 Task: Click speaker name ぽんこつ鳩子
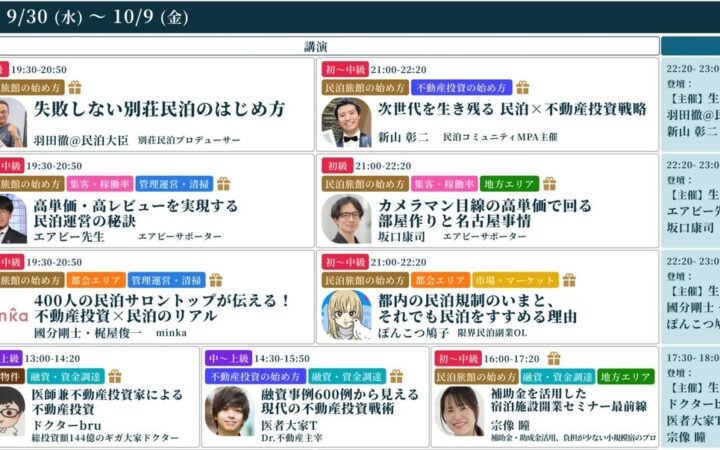413,332
